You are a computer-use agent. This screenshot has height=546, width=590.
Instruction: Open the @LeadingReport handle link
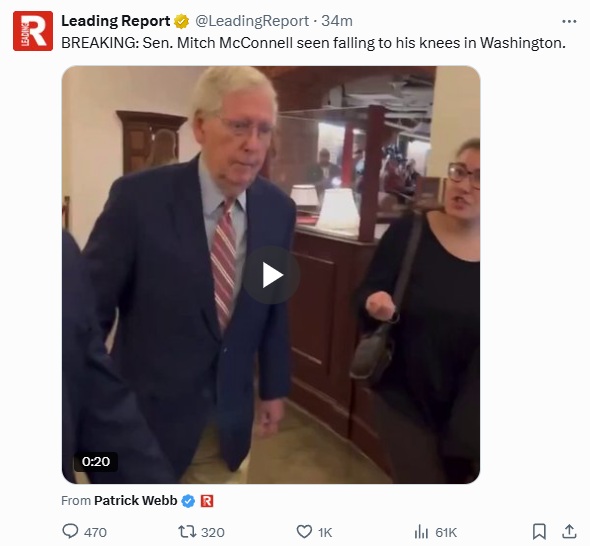(252, 21)
